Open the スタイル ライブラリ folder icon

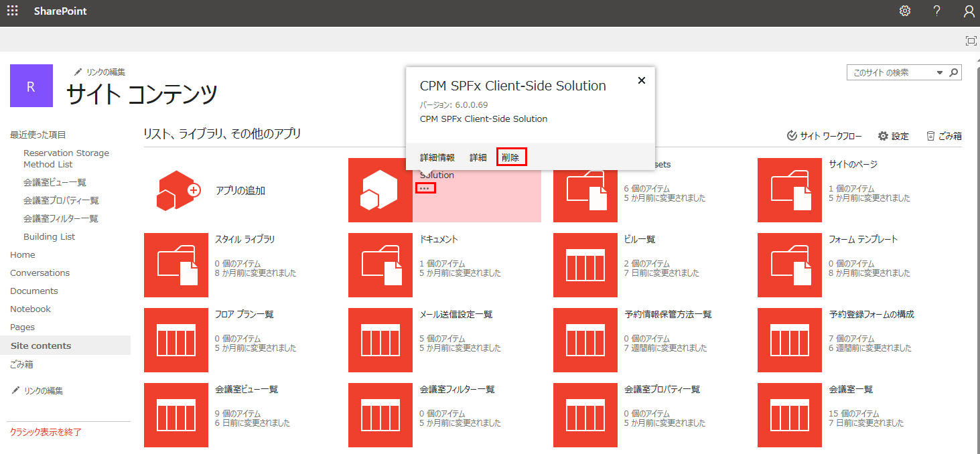click(x=176, y=265)
